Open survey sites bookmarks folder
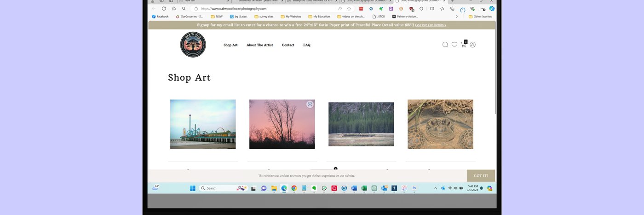The width and height of the screenshot is (644, 215). [264, 17]
